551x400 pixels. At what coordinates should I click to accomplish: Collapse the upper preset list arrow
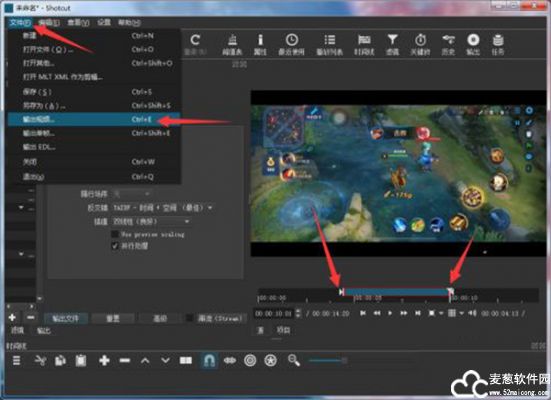pos(21,207)
